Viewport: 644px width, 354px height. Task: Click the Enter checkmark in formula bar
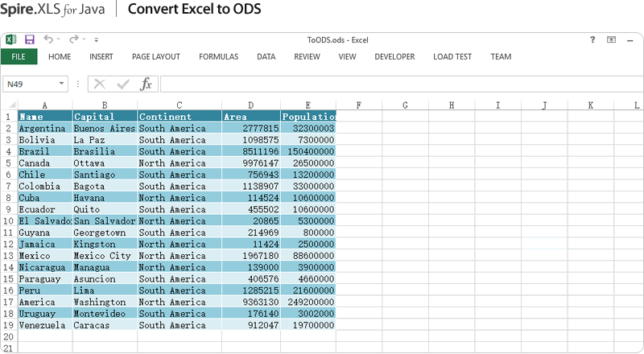(x=122, y=84)
